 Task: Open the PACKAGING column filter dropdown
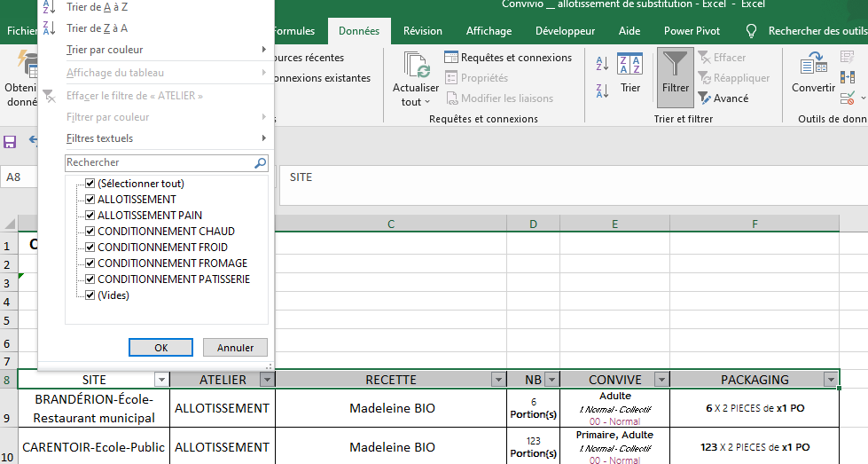830,380
